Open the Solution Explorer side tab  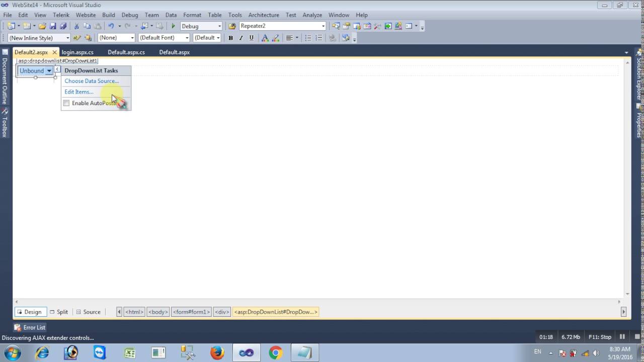click(x=639, y=75)
